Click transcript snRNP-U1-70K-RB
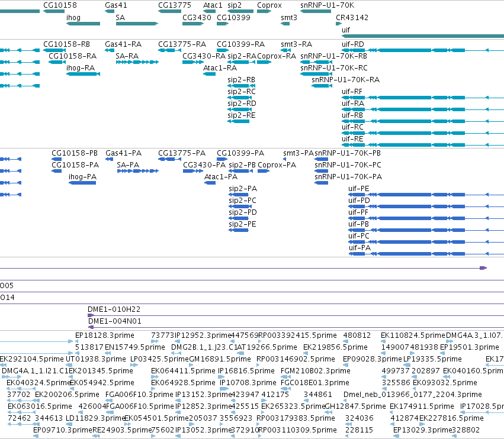504x439 pixels. pyautogui.click(x=316, y=62)
